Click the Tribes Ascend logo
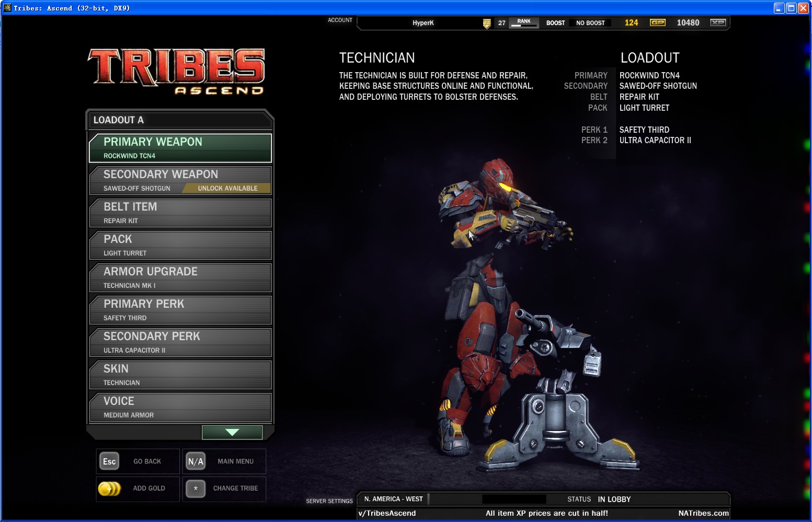This screenshot has height=522, width=812. click(176, 72)
